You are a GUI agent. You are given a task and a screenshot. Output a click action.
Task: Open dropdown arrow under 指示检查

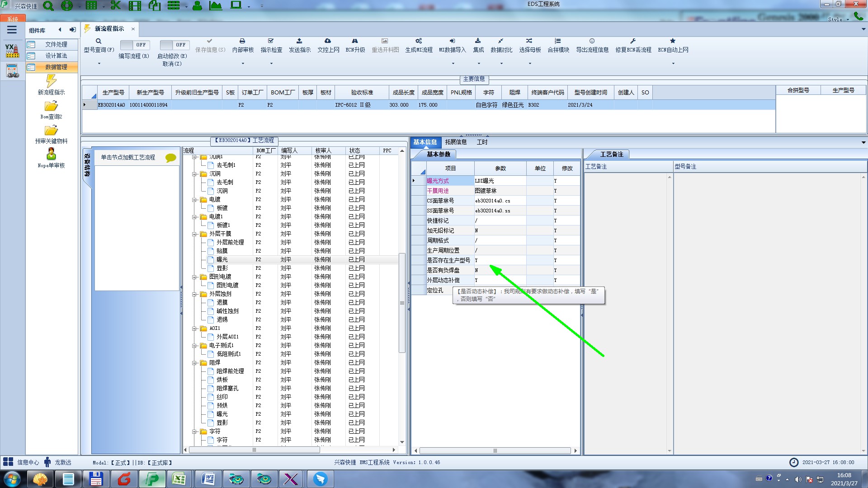271,63
